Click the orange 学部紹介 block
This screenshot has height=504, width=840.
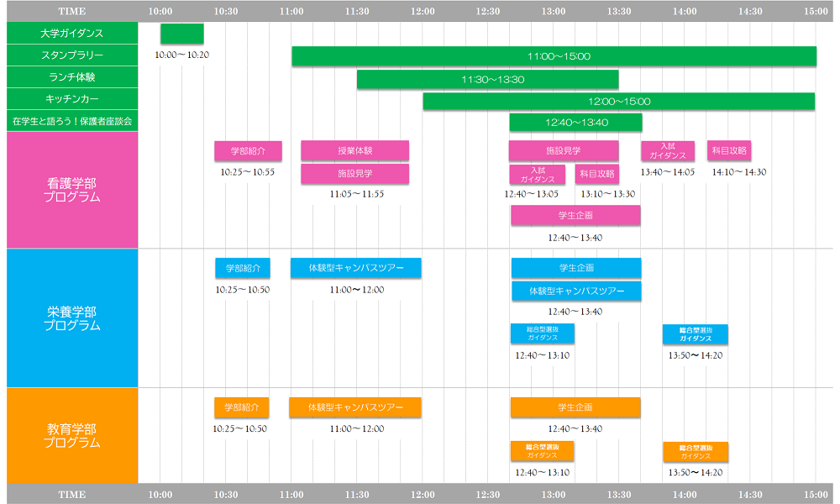(x=241, y=407)
